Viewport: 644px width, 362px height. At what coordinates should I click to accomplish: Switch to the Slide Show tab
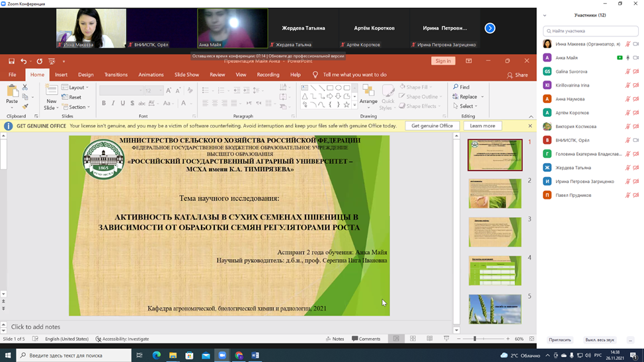point(186,75)
